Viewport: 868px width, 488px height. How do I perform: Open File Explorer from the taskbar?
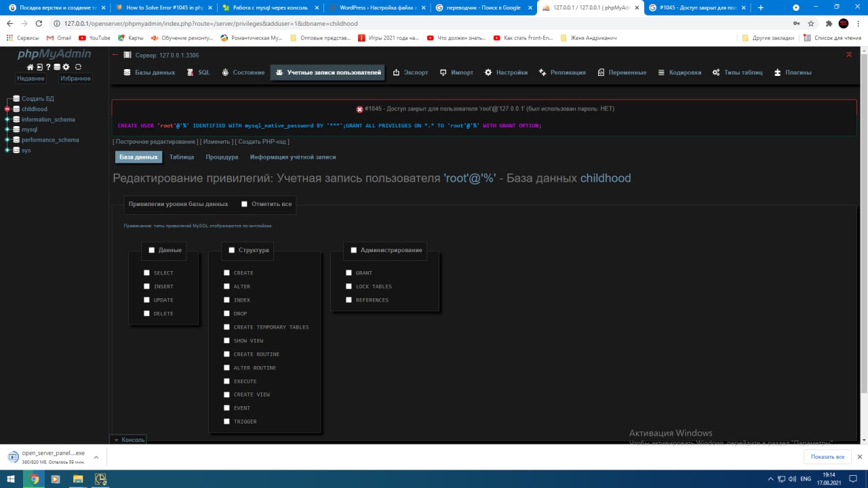pyautogui.click(x=78, y=479)
